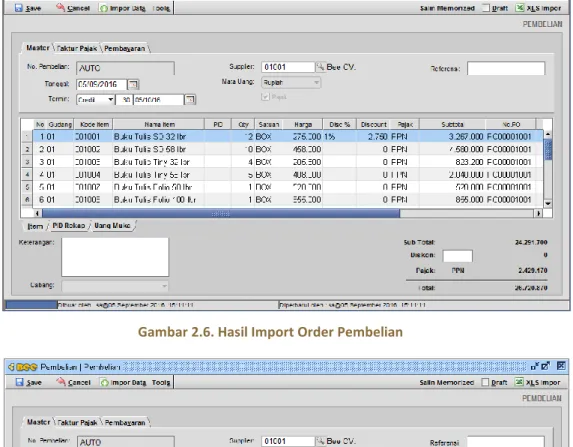
Task: Click Save in the lower window toolbar
Action: point(29,382)
